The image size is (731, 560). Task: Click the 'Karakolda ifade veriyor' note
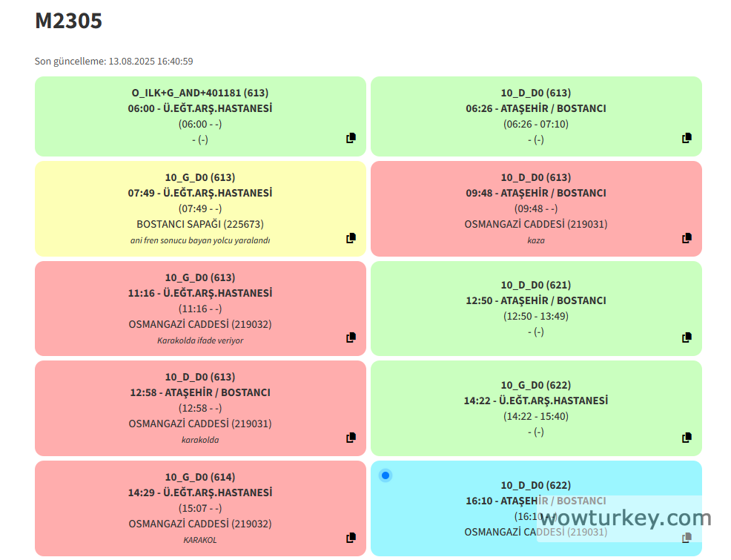200,340
